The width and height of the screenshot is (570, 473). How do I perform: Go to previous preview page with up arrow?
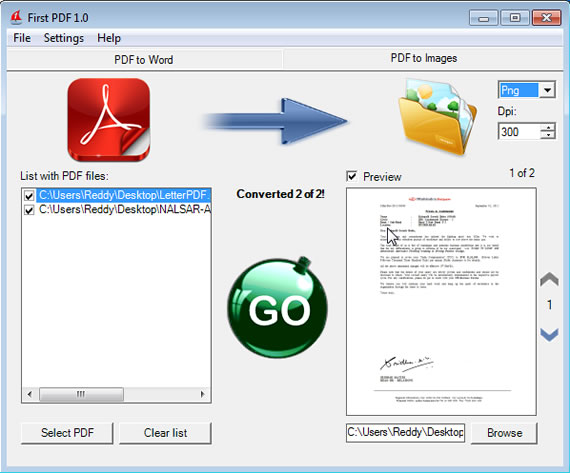click(549, 279)
